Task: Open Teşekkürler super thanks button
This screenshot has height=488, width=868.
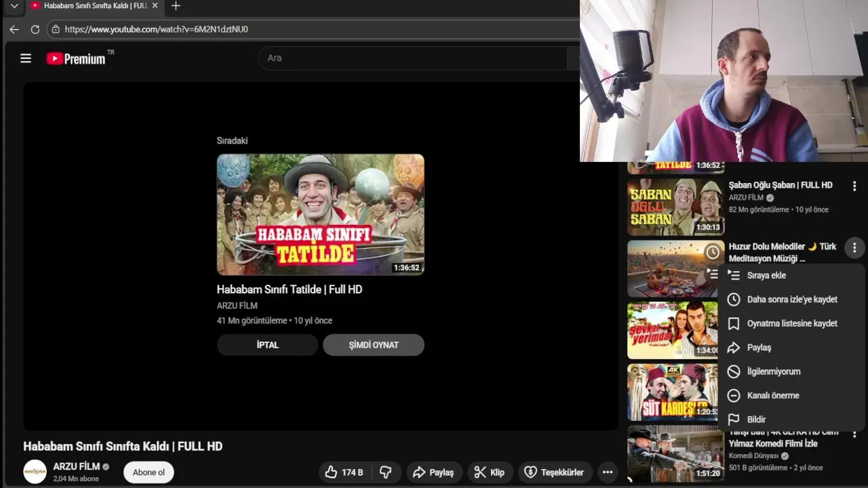Action: (555, 472)
